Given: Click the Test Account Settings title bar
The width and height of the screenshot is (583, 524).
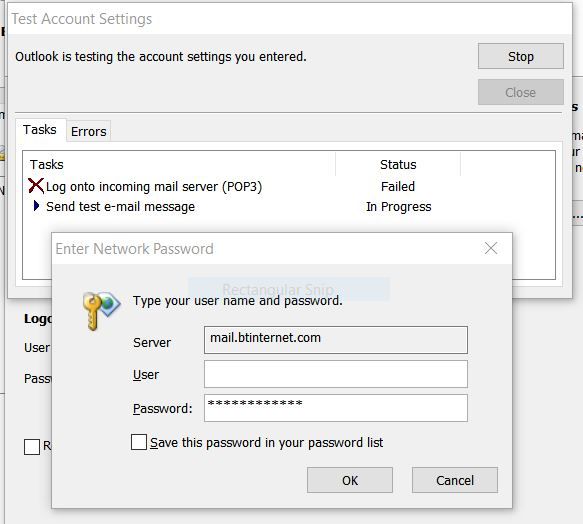Looking at the screenshot, I should [x=290, y=19].
